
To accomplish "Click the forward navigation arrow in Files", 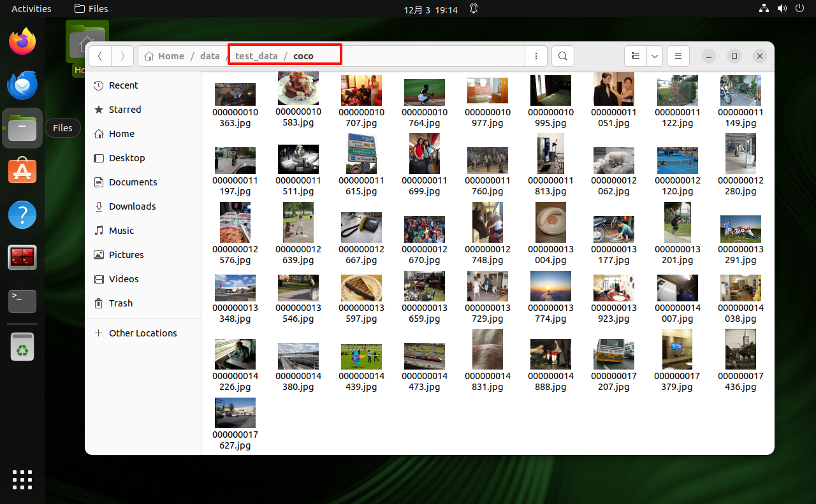I will [x=122, y=56].
